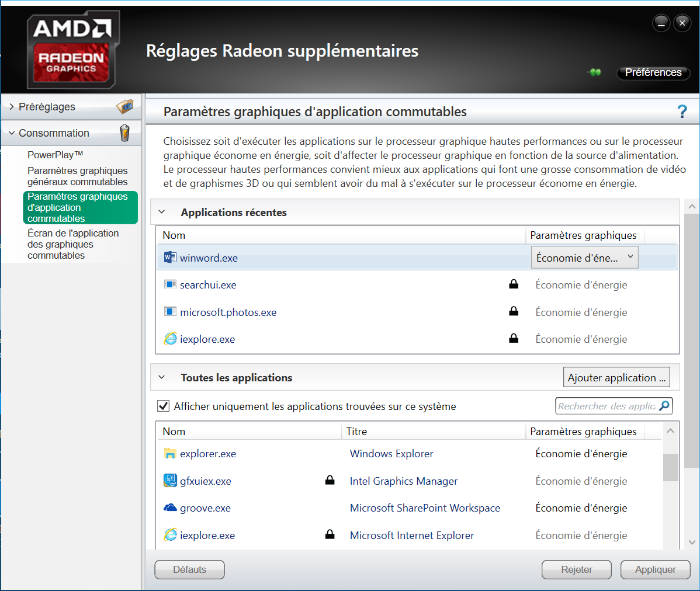Collapse the Toutes les applications section

(x=162, y=377)
